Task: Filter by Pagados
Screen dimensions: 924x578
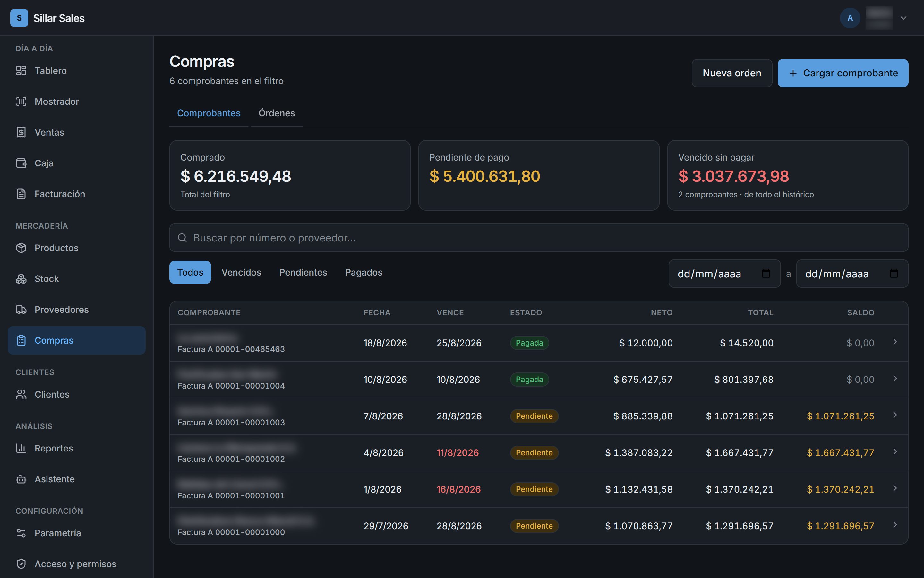Action: 364,272
